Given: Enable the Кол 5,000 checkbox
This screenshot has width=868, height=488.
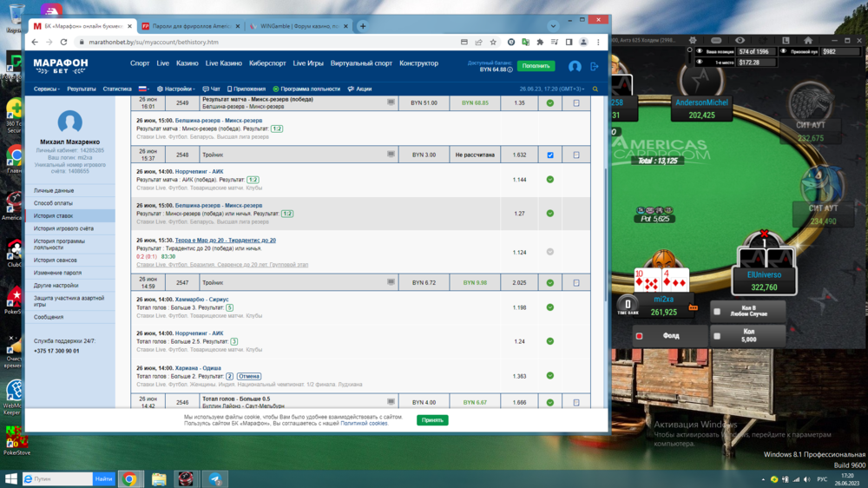Looking at the screenshot, I should tap(717, 335).
